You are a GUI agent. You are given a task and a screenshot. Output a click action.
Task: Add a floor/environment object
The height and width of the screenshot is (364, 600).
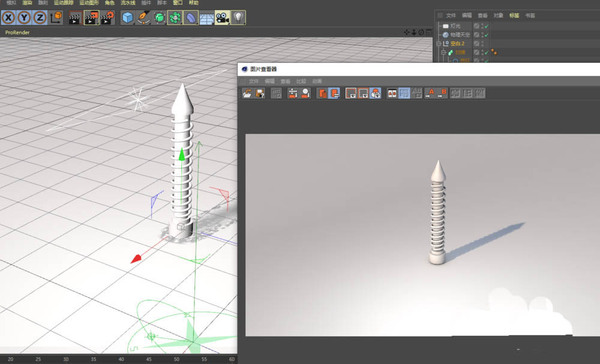pyautogui.click(x=206, y=17)
